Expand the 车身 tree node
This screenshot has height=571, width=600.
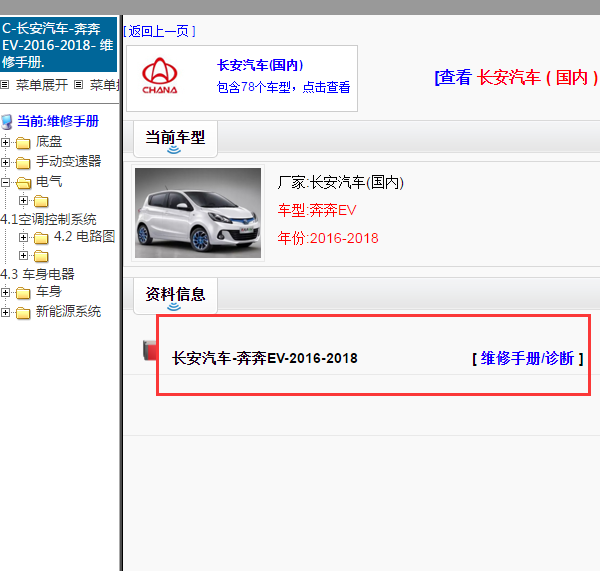tap(5, 293)
